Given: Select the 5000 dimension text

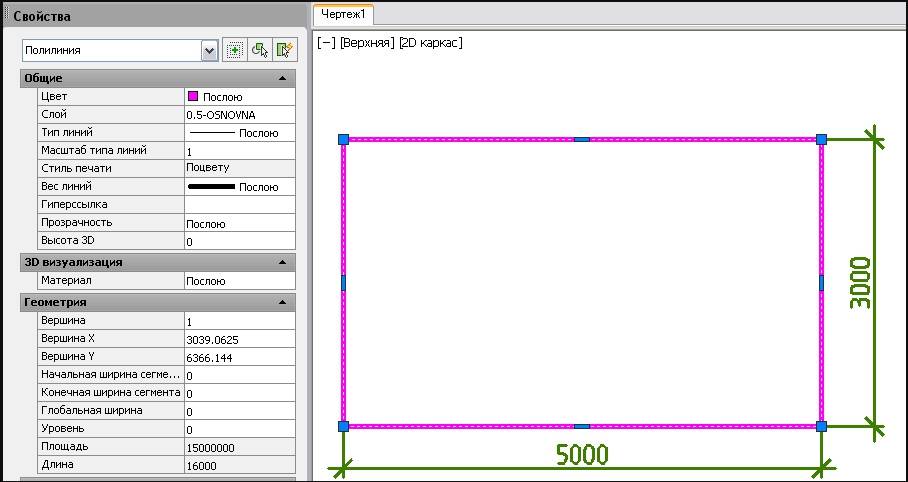Looking at the screenshot, I should [x=582, y=455].
